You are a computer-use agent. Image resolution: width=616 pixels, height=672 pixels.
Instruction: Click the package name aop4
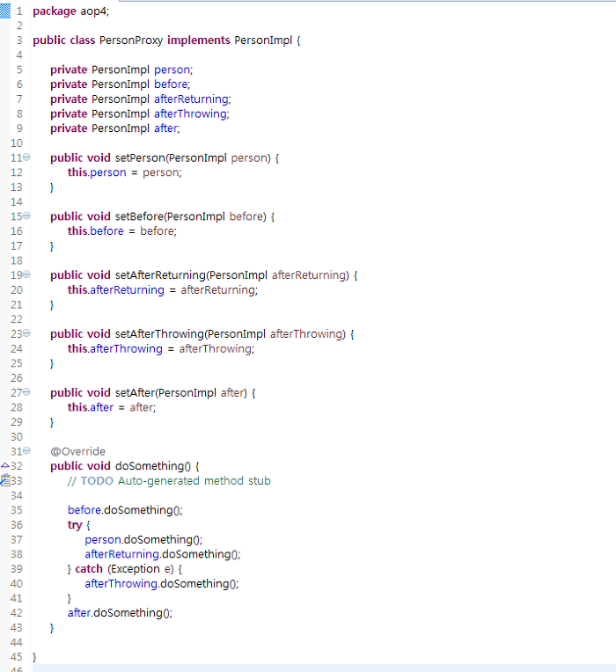[93, 11]
